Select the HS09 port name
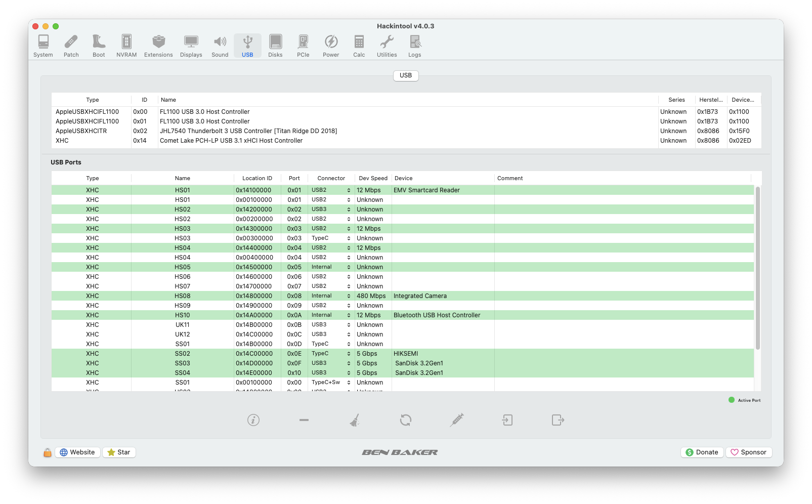This screenshot has width=812, height=504. click(183, 306)
